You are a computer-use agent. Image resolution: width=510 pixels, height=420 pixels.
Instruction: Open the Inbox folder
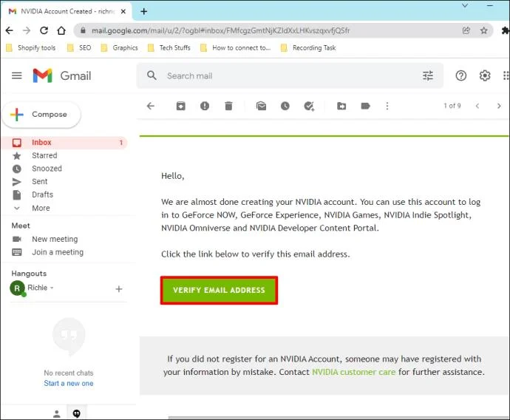click(64, 143)
